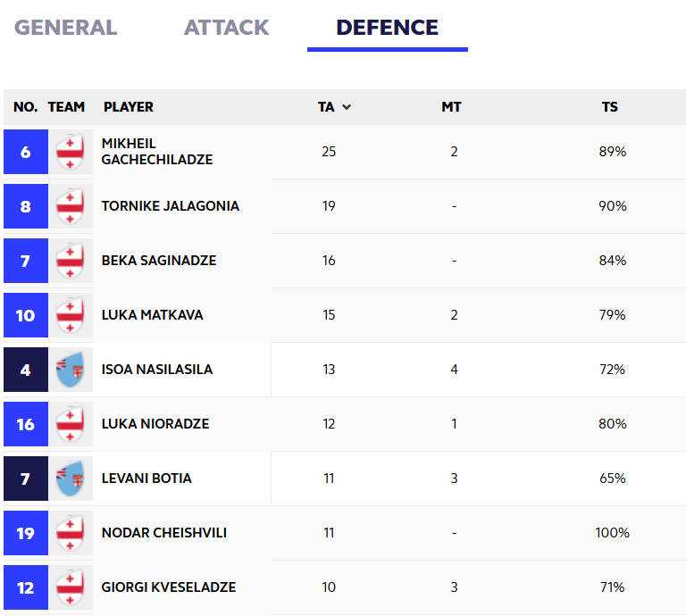Image resolution: width=686 pixels, height=616 pixels.
Task: Click number 19 jersey badge
Action: tap(25, 533)
